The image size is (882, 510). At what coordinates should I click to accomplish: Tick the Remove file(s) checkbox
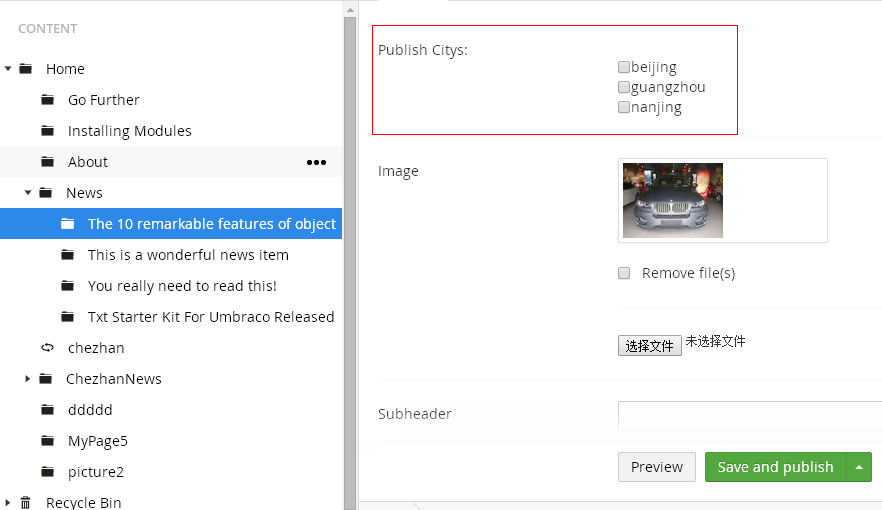click(624, 273)
